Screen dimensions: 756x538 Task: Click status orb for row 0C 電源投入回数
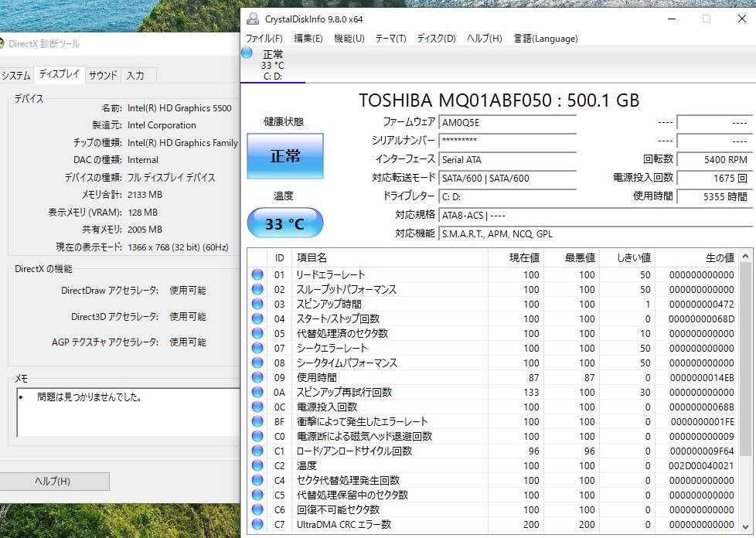click(x=257, y=407)
